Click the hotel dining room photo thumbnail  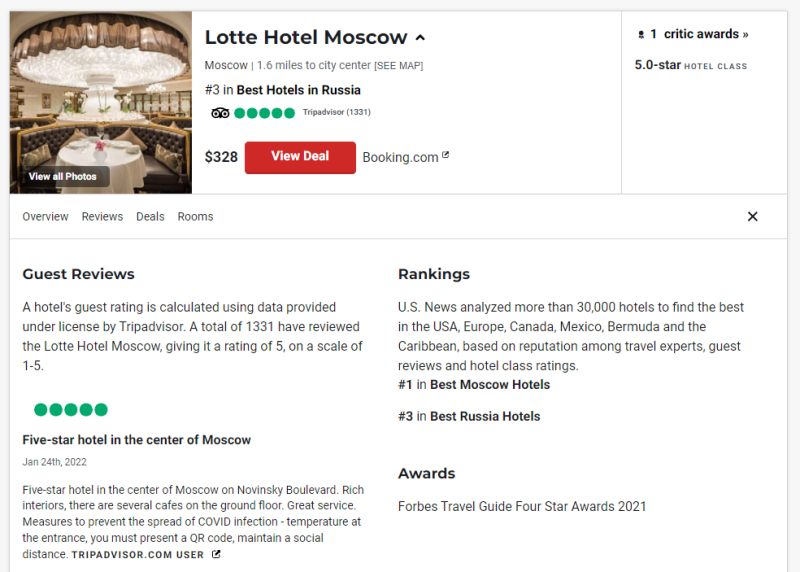pyautogui.click(x=100, y=90)
